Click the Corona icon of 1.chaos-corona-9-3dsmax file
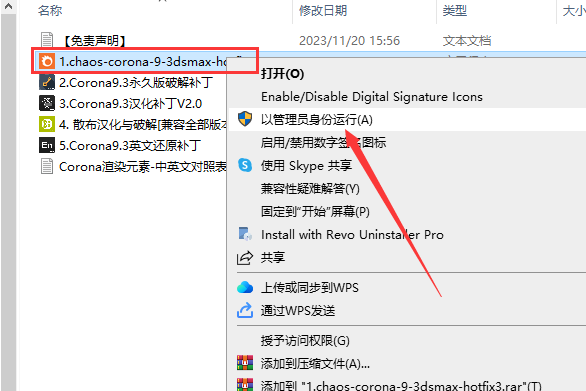The image size is (586, 391). [x=47, y=61]
